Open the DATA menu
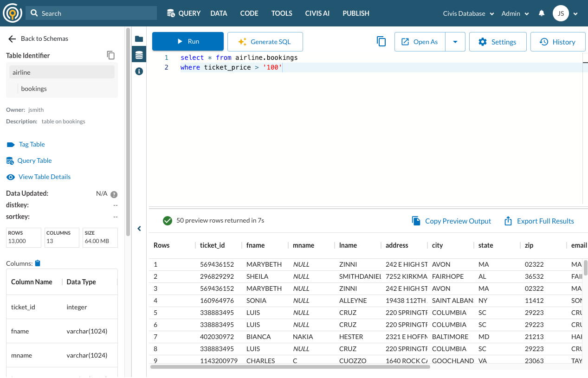 point(219,13)
